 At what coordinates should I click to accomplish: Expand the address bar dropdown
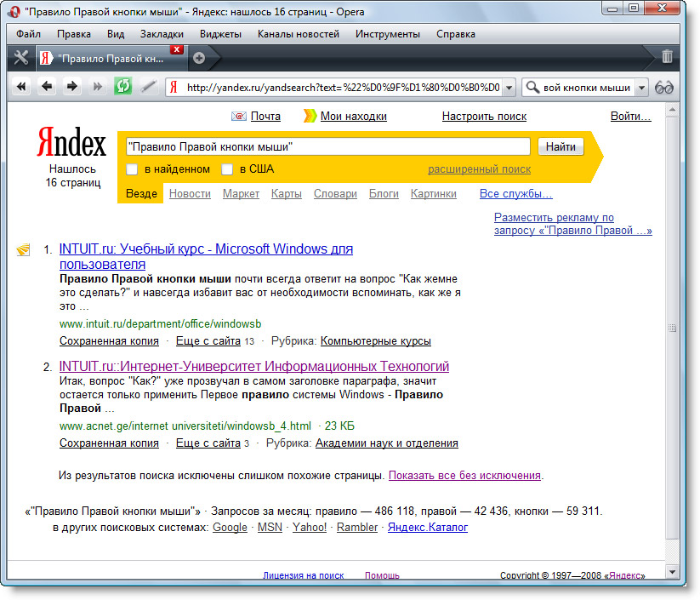pos(509,88)
